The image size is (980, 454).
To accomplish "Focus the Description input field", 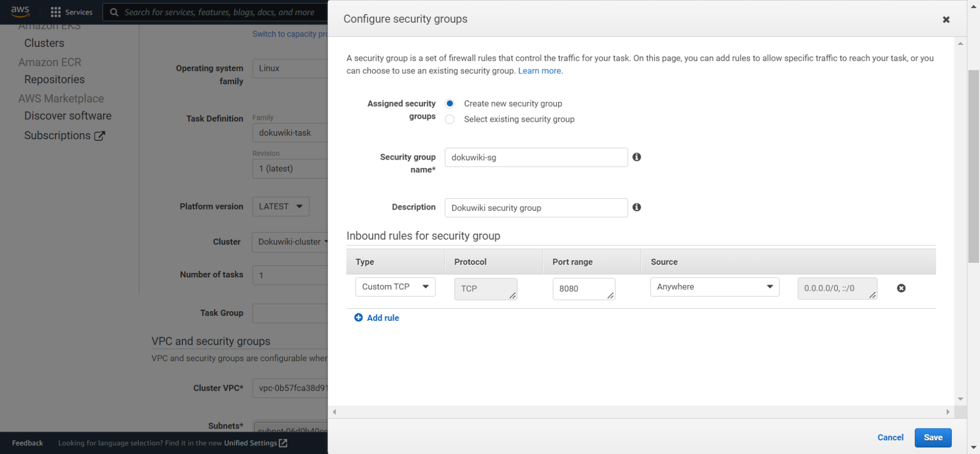I will tap(536, 208).
